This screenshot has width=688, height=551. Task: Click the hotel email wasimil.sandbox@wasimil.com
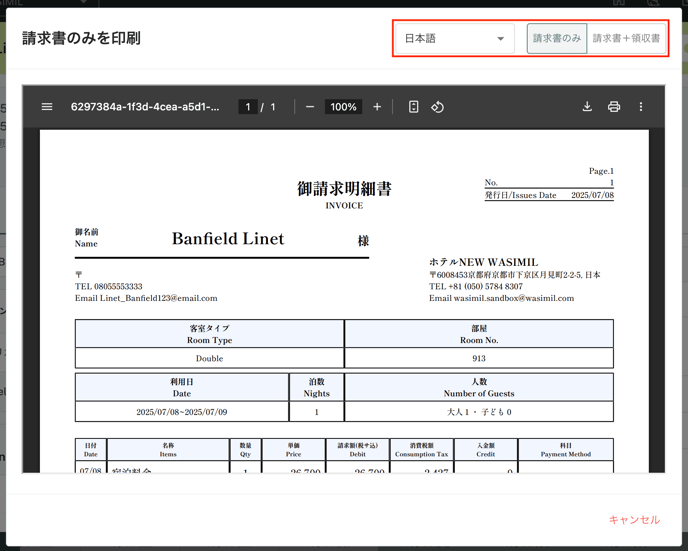coord(502,298)
